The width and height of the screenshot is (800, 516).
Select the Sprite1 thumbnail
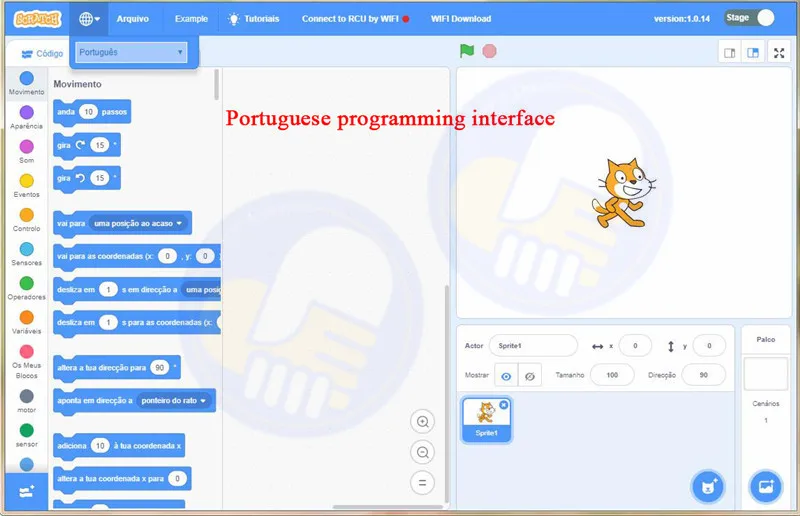(486, 419)
